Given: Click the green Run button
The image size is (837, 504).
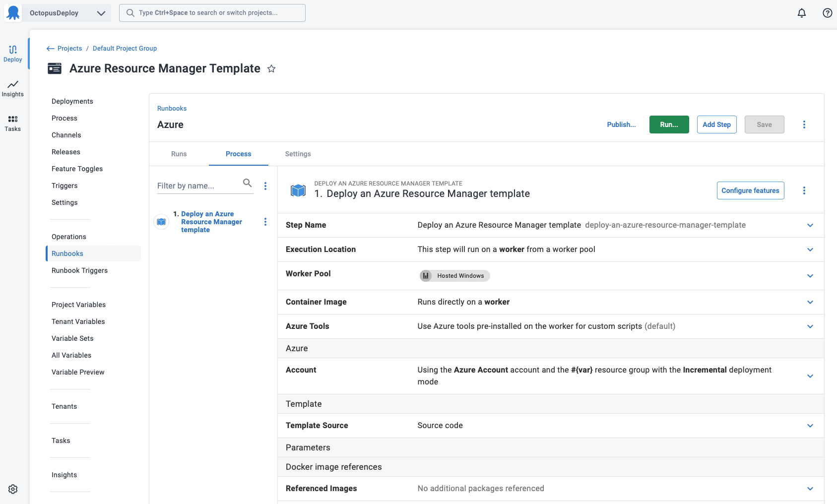Looking at the screenshot, I should [669, 125].
